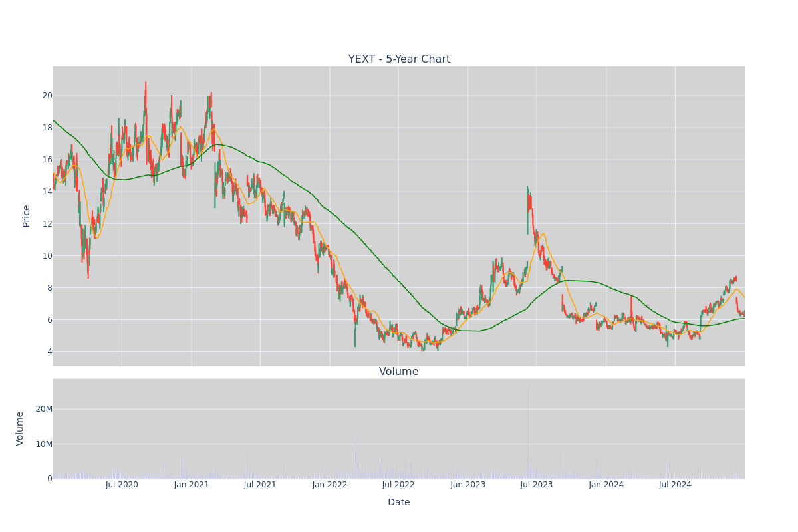
Task: Click the mid-2023 price spike candle near 14
Action: [527, 210]
